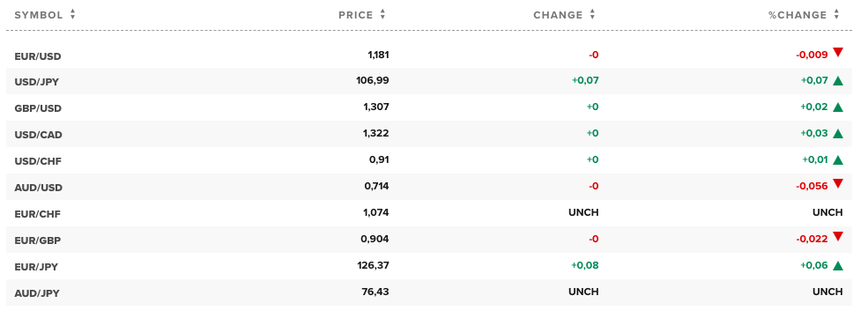Click the green up arrow for EUR/JPY

(x=837, y=265)
